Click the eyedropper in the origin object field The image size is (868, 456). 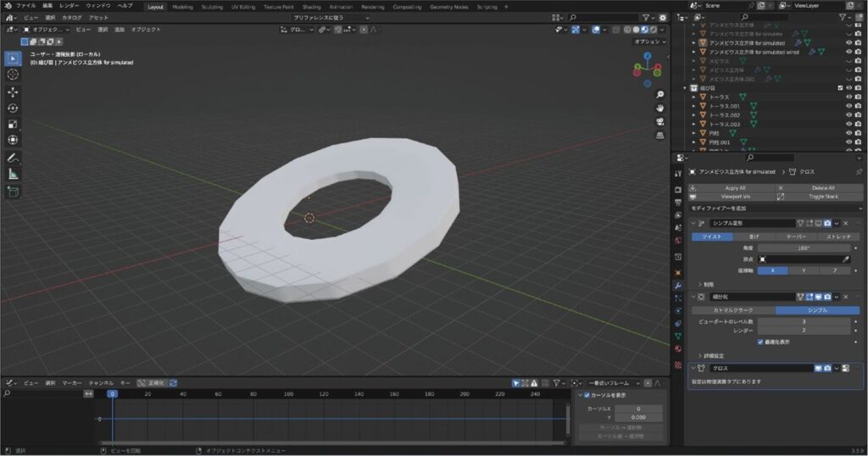pyautogui.click(x=846, y=259)
